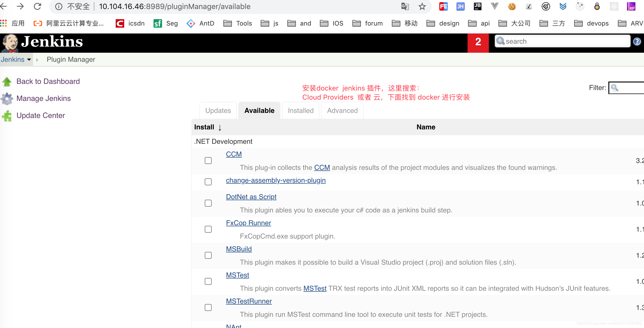The height and width of the screenshot is (328, 644).
Task: Click the Jenkins search field
Action: pyautogui.click(x=562, y=41)
